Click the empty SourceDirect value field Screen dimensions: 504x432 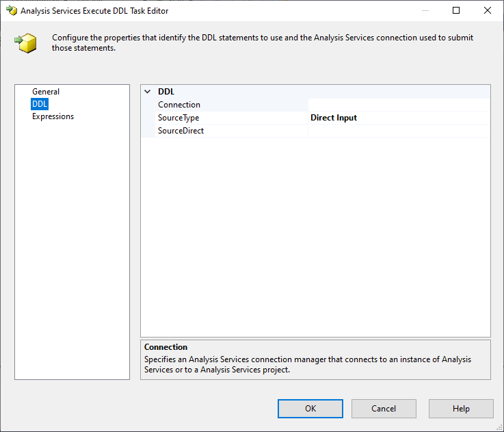(x=399, y=131)
